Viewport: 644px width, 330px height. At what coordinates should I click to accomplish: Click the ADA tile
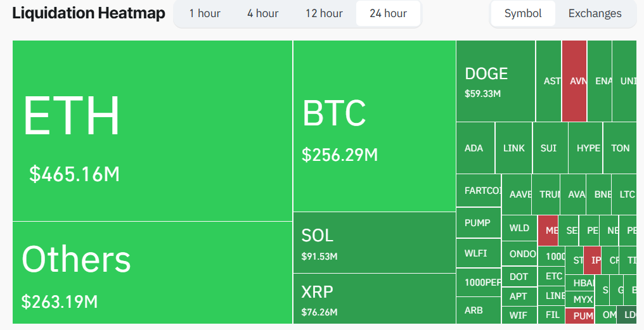(x=475, y=148)
